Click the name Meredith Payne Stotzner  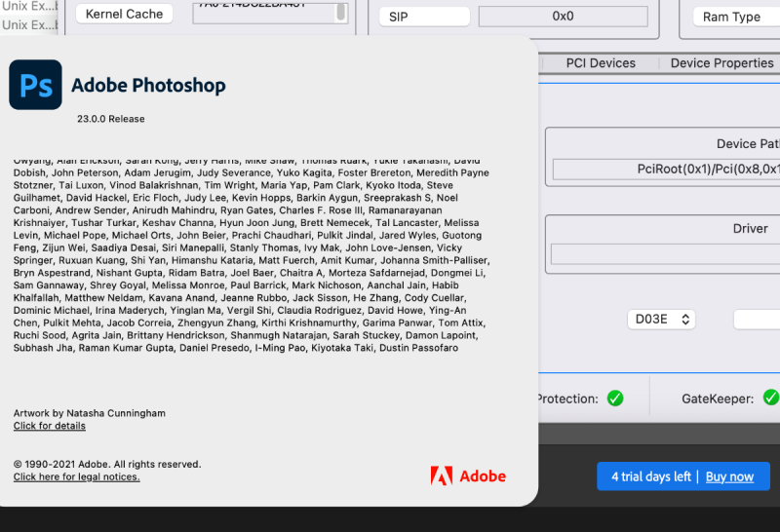[x=452, y=172]
